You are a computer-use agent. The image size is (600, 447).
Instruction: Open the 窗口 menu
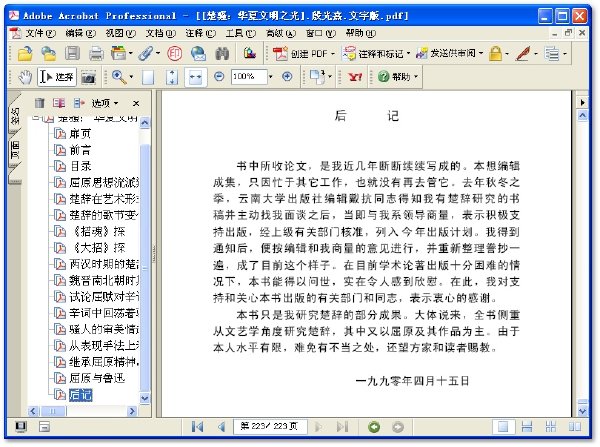point(321,34)
